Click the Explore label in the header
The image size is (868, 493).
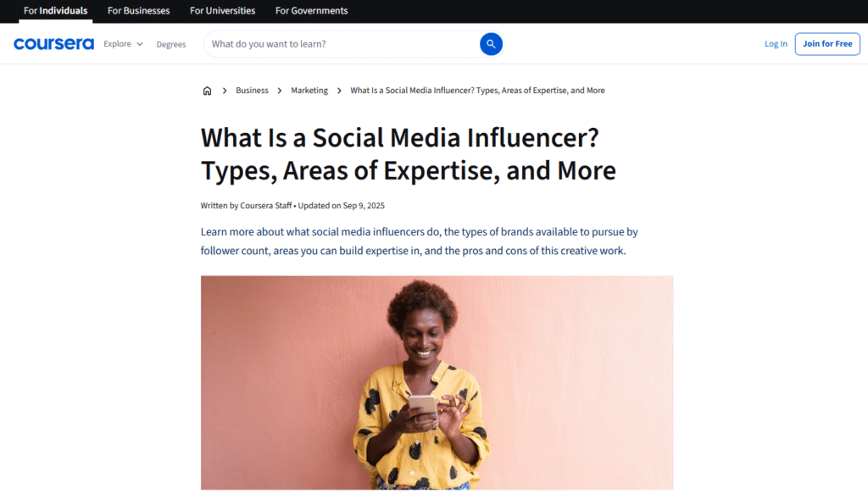point(117,44)
